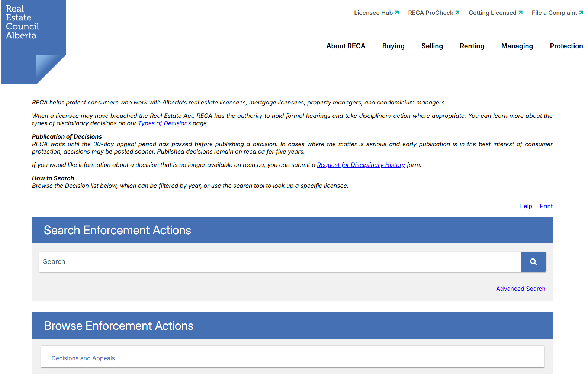The width and height of the screenshot is (588, 377).
Task: Open the Managing navigation menu
Action: click(x=517, y=46)
